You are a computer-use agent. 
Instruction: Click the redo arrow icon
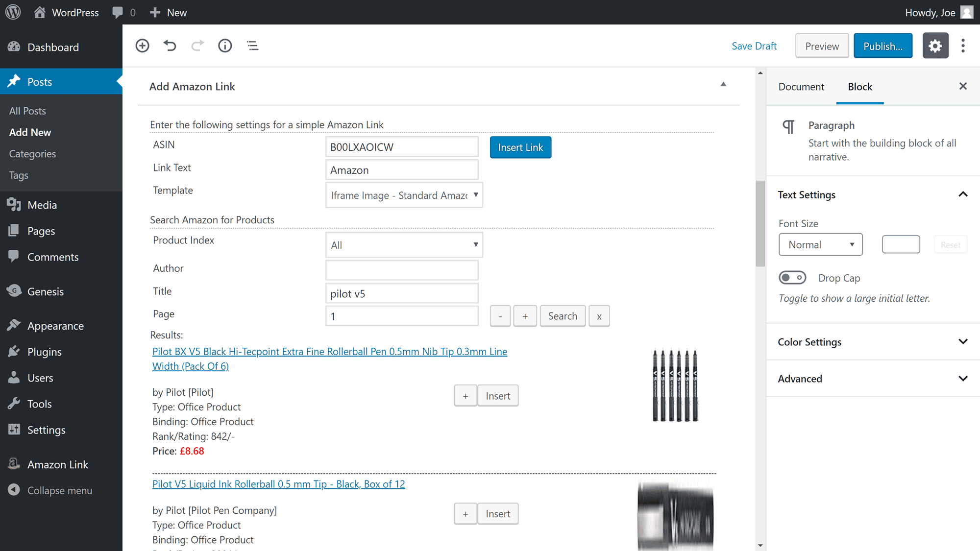pos(197,45)
